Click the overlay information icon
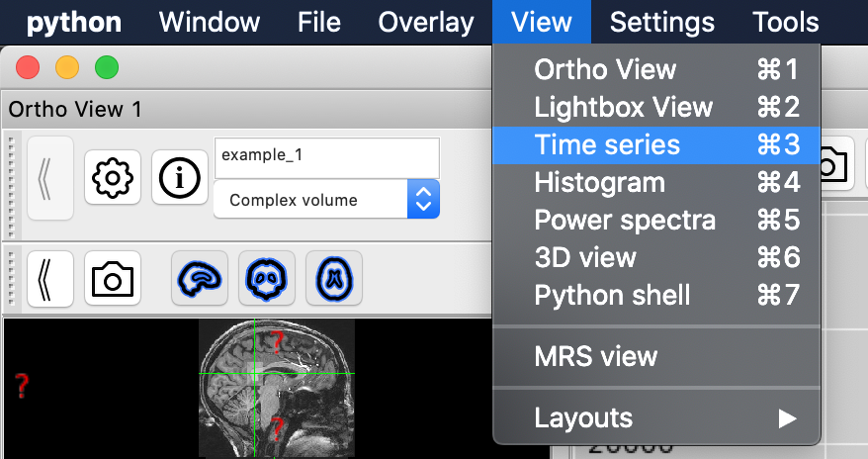 pyautogui.click(x=179, y=178)
